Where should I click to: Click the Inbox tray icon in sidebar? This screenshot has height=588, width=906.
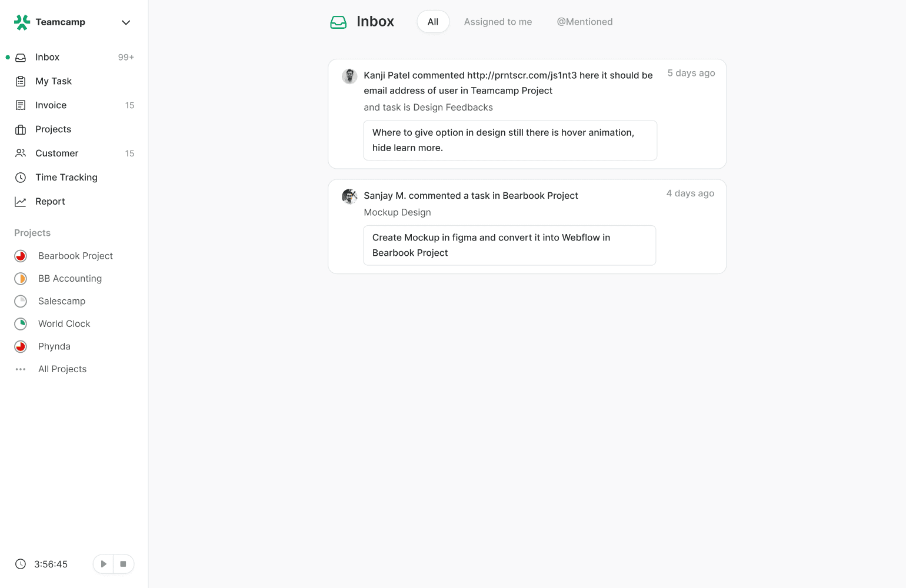coord(21,58)
